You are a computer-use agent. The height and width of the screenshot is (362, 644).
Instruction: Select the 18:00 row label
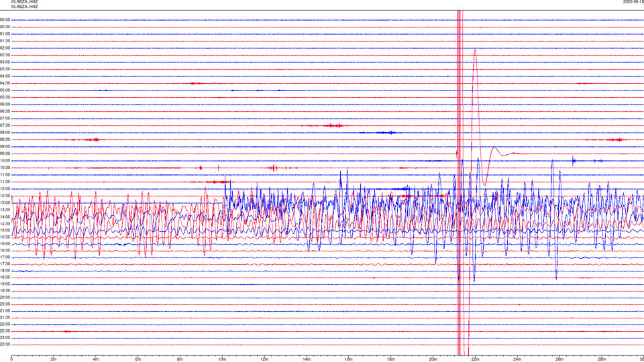[x=5, y=270]
